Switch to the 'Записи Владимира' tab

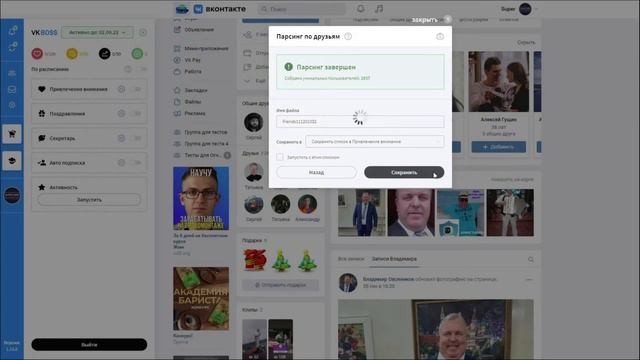(394, 259)
